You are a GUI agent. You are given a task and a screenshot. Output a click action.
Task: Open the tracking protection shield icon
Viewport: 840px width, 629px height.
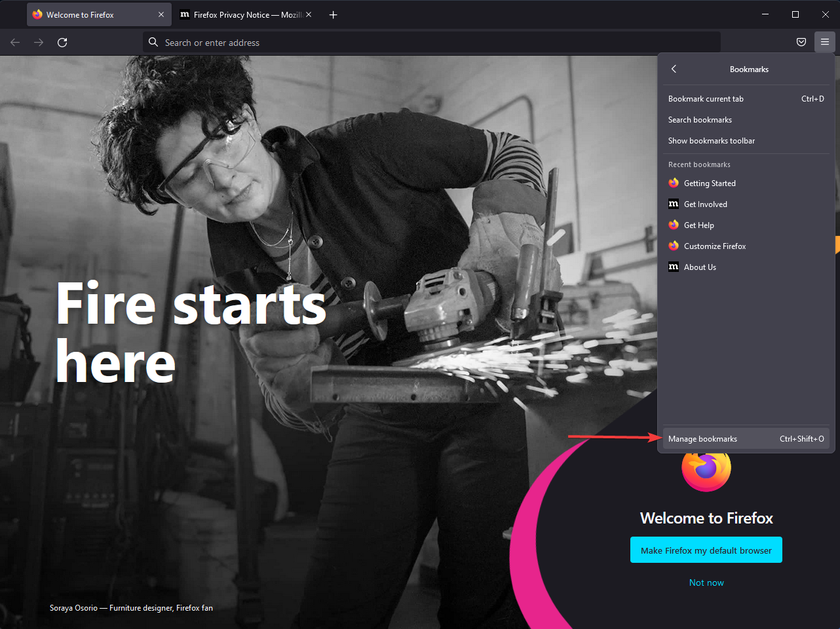801,42
